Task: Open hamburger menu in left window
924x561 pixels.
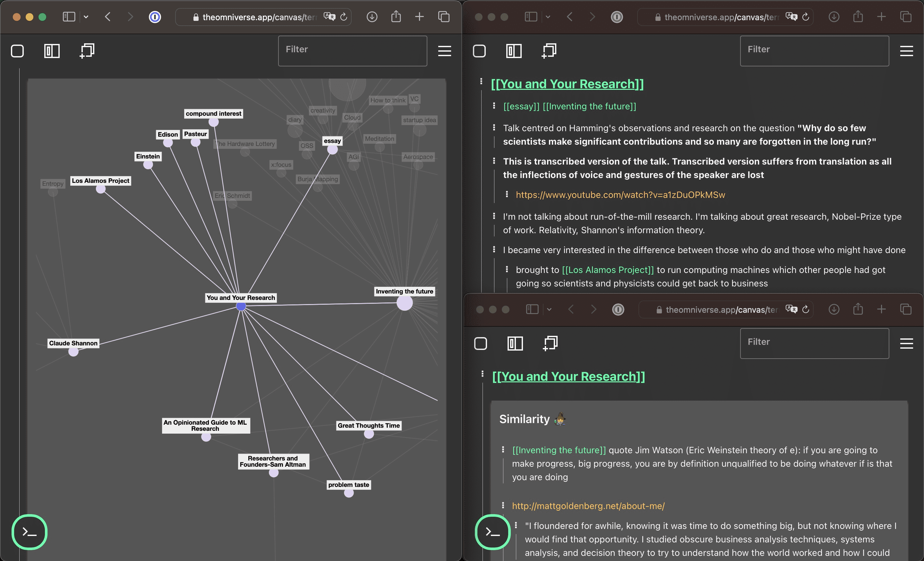Action: [444, 51]
